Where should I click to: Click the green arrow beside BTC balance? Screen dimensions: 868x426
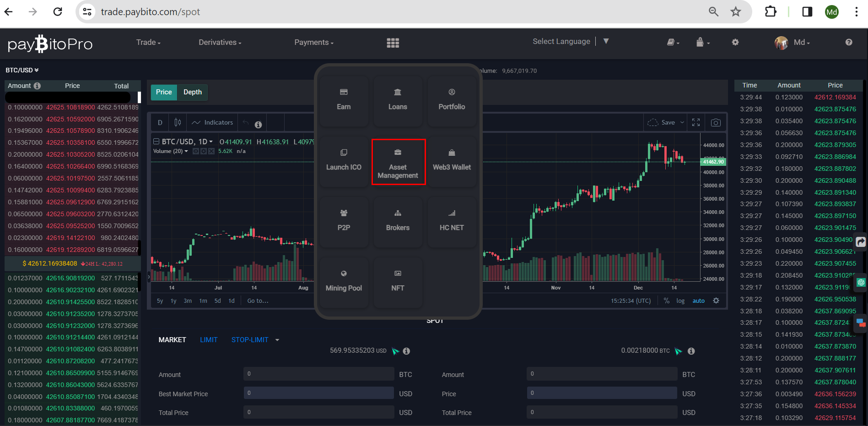pos(679,351)
